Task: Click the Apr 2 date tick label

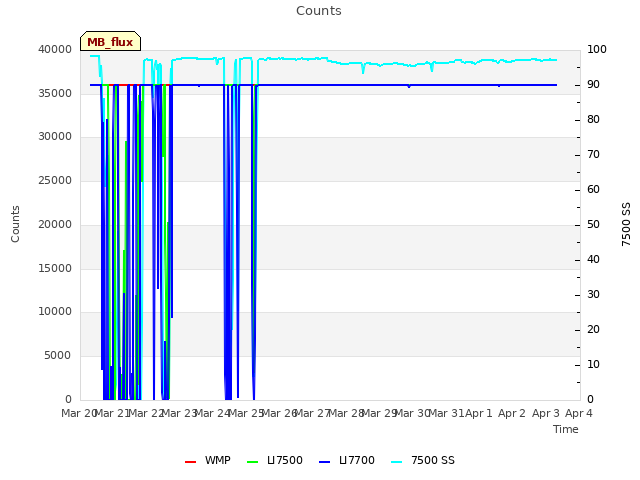Action: coord(512,413)
